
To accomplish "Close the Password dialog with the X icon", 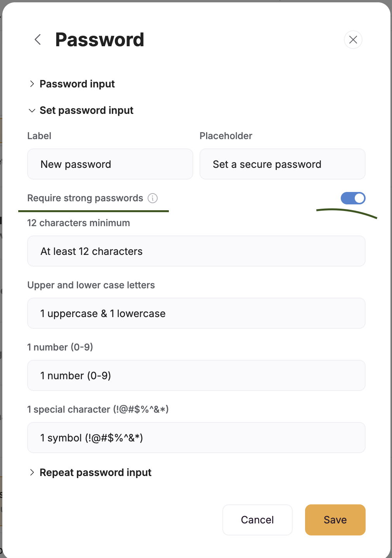I will pyautogui.click(x=353, y=40).
